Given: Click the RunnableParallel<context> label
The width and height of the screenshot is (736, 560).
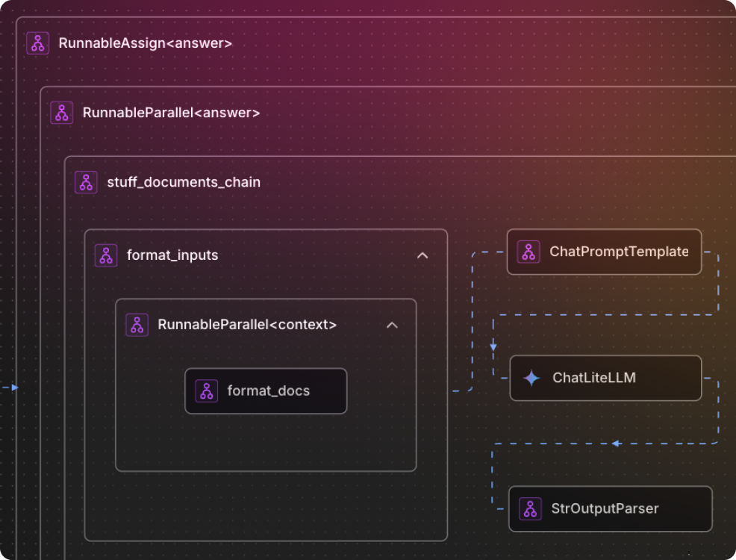Looking at the screenshot, I should pos(247,325).
